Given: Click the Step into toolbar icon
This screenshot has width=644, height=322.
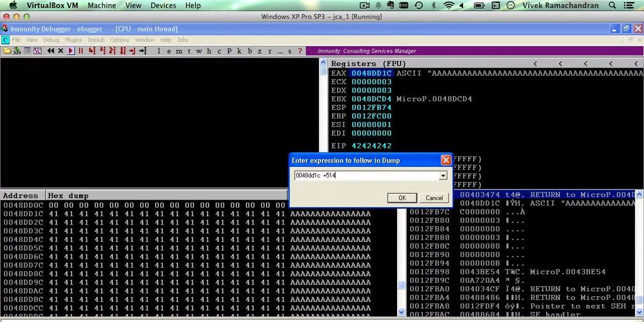Looking at the screenshot, I should pyautogui.click(x=92, y=51).
